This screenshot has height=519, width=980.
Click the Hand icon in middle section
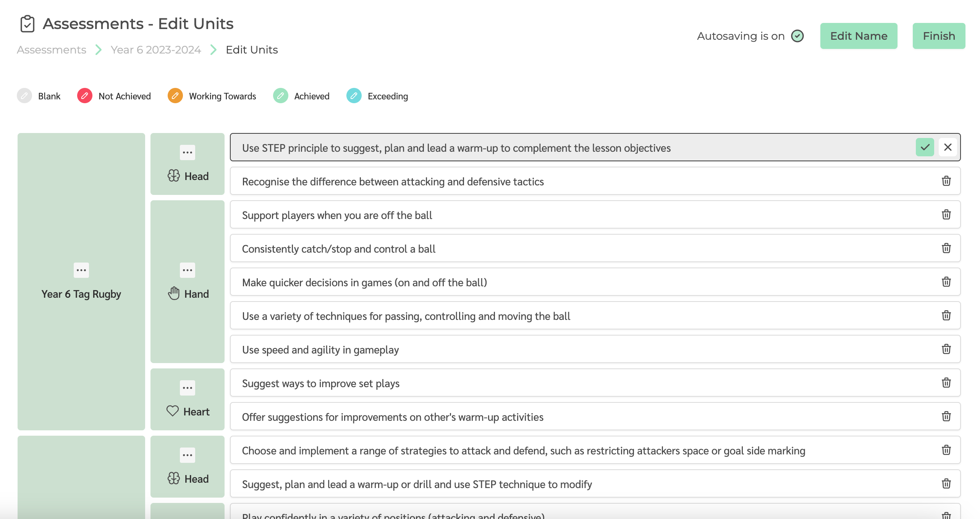pyautogui.click(x=174, y=294)
